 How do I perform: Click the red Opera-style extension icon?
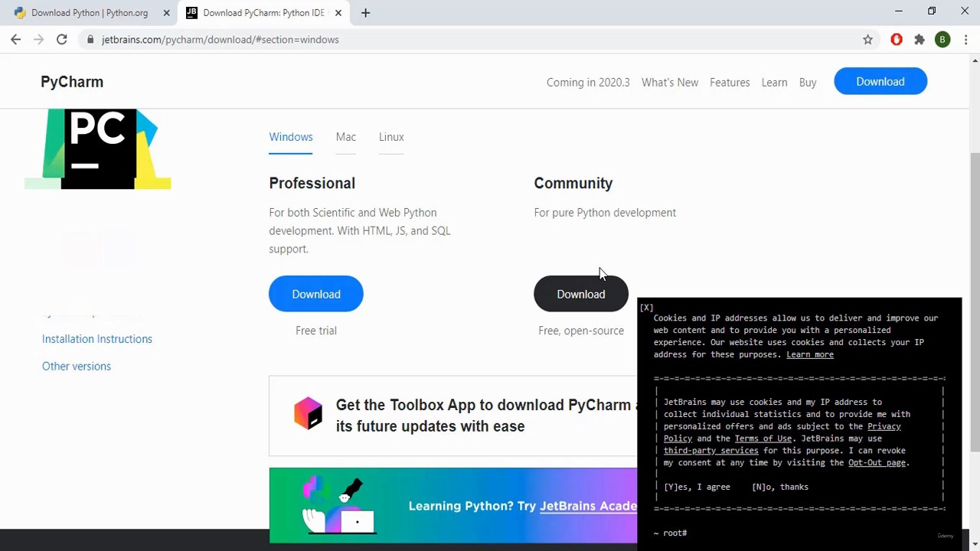(x=897, y=40)
